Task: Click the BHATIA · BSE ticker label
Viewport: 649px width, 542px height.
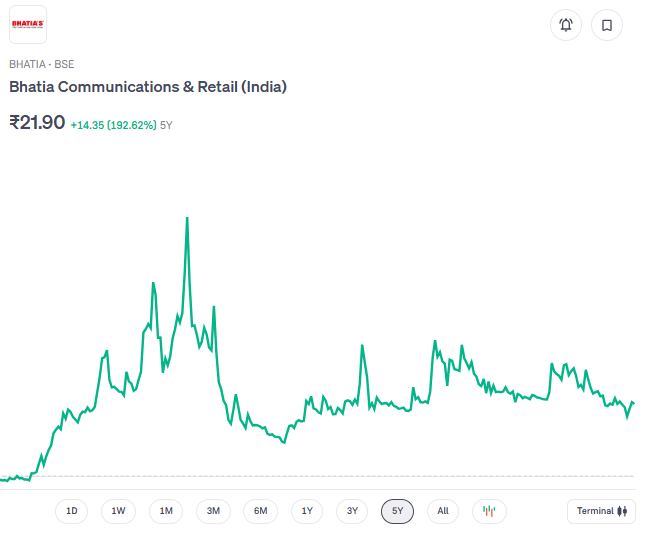Action: 41,64
